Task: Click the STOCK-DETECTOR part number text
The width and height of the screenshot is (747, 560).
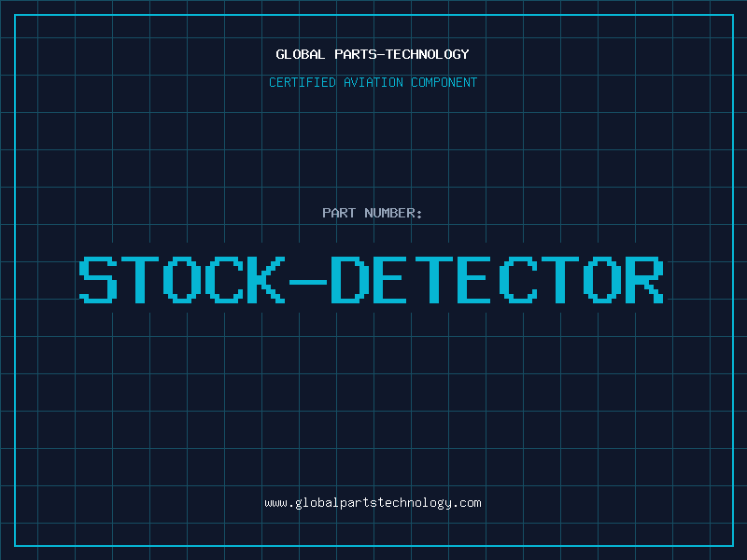Action: point(371,279)
